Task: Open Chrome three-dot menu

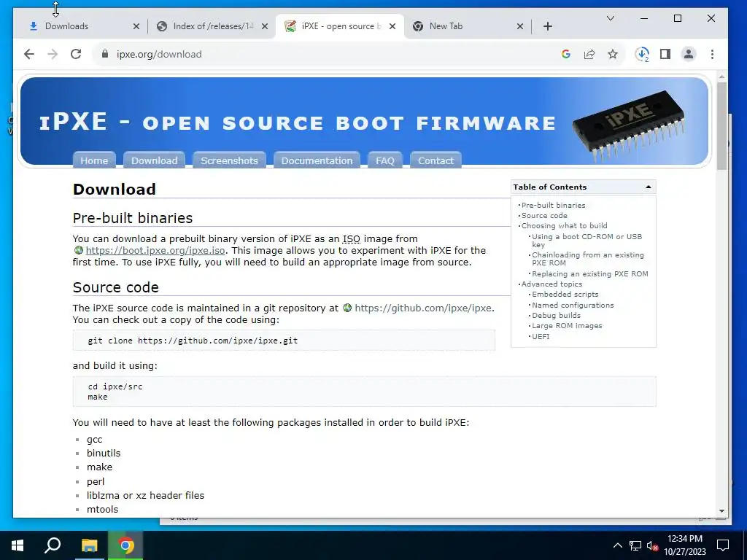Action: point(712,54)
